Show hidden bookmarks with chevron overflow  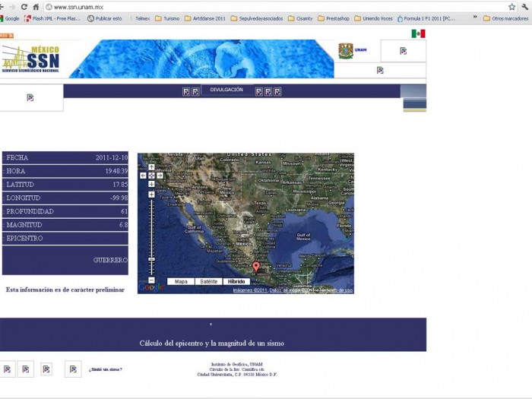pos(475,17)
